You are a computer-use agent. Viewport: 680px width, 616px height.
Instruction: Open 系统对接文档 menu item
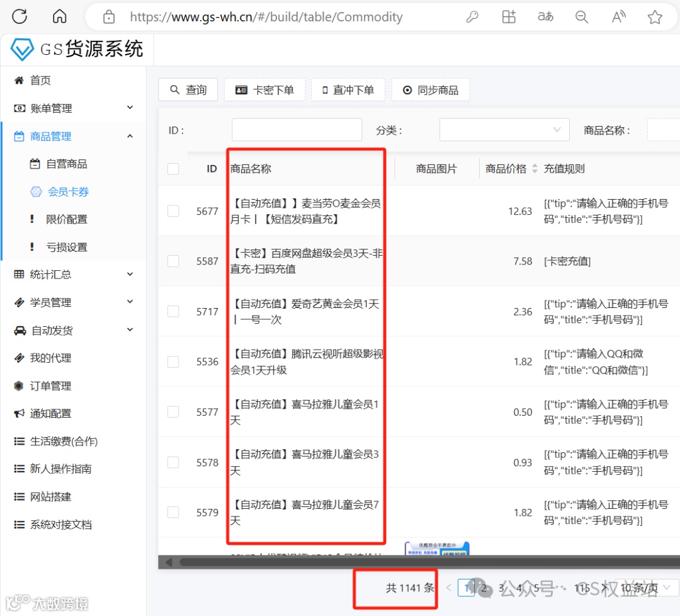[60, 525]
